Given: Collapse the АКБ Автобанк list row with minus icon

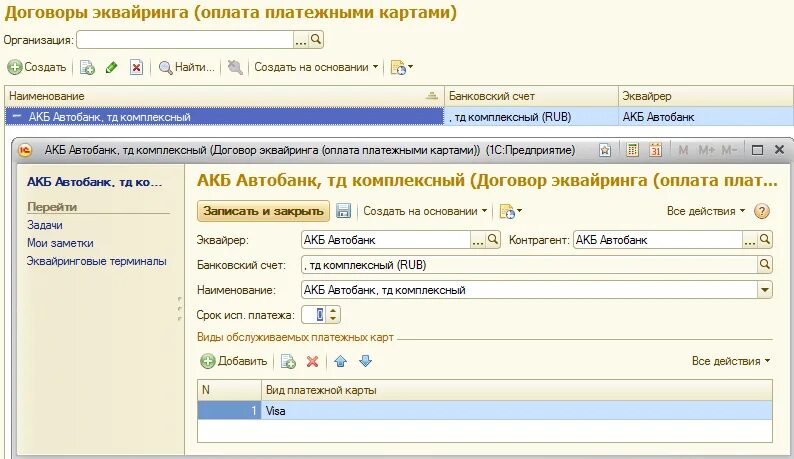Looking at the screenshot, I should (x=17, y=117).
